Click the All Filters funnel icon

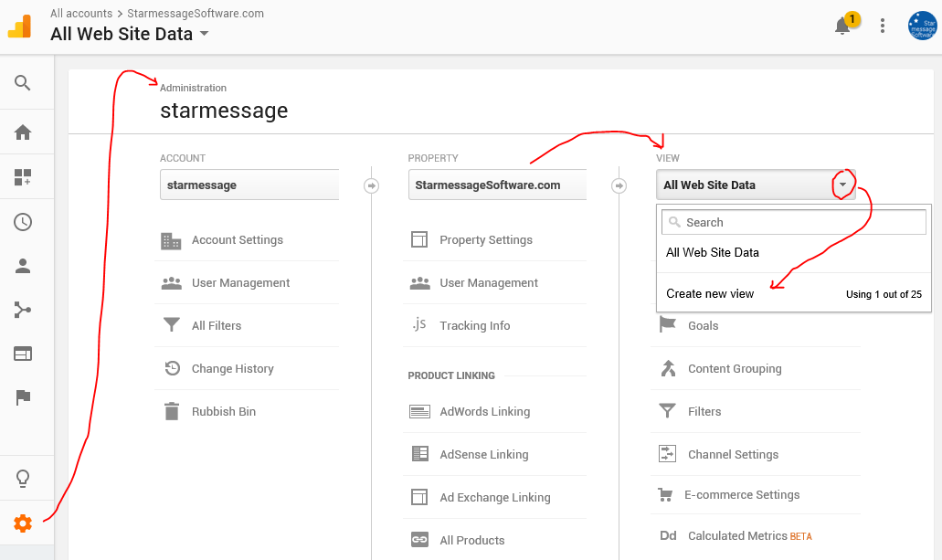coord(172,325)
